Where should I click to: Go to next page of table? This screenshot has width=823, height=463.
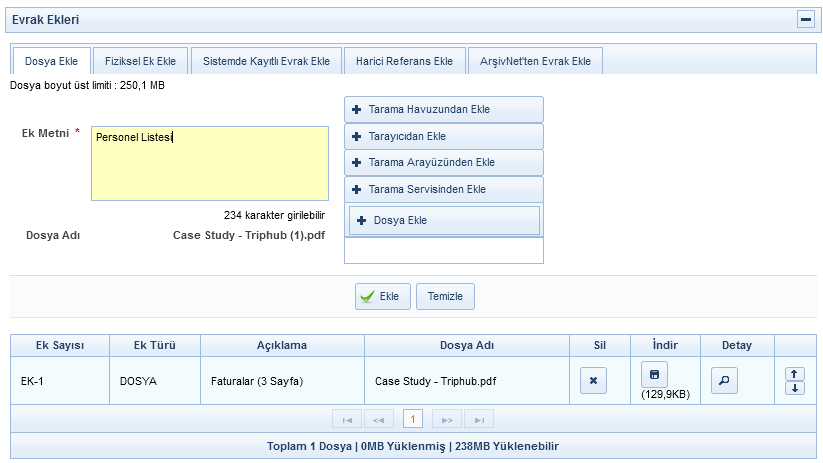[447, 419]
